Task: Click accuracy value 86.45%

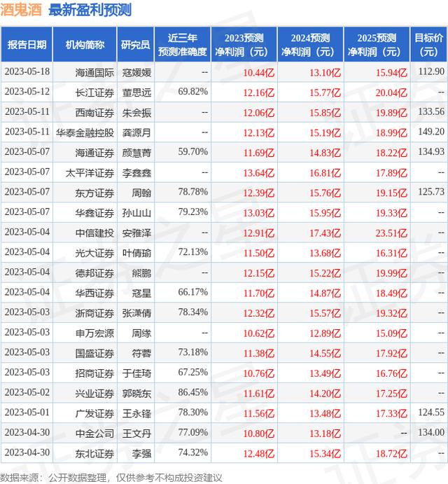Action: click(192, 392)
